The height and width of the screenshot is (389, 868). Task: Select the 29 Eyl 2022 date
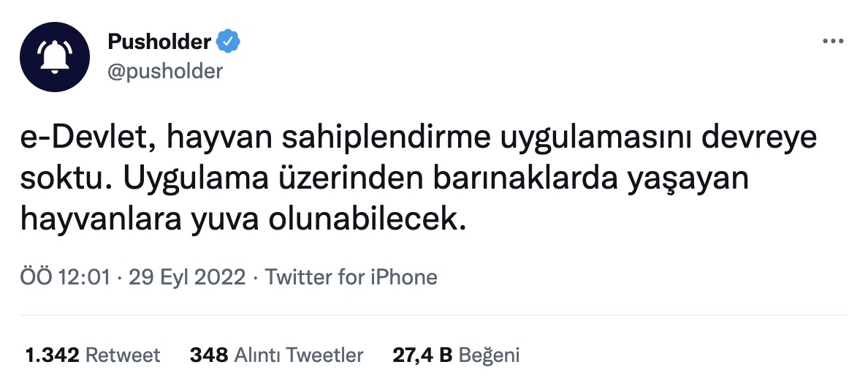click(x=187, y=277)
